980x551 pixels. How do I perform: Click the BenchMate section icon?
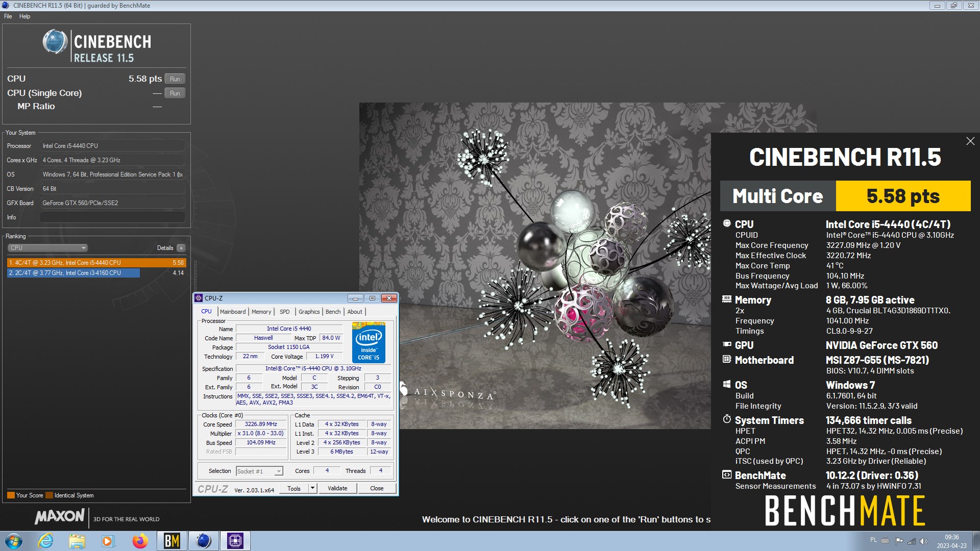727,474
